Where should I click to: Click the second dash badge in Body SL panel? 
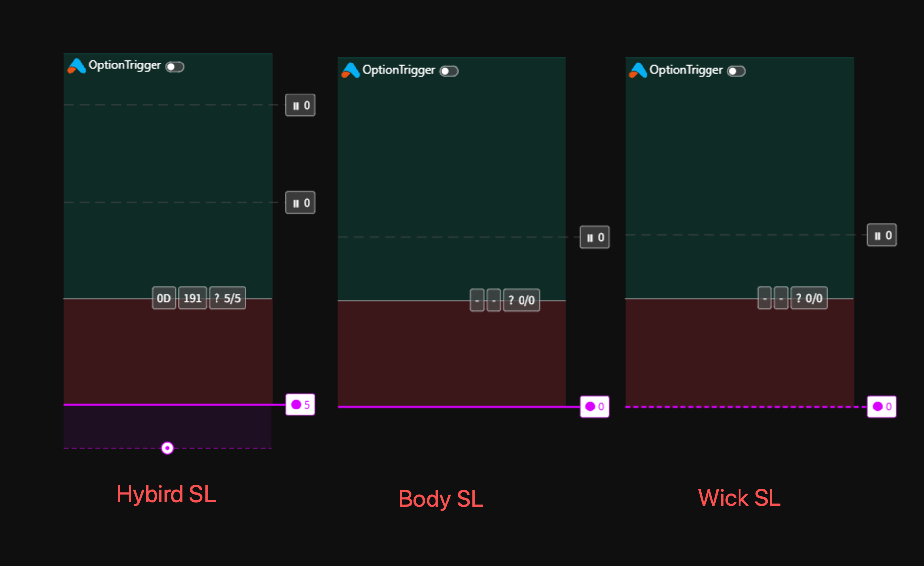coord(493,300)
